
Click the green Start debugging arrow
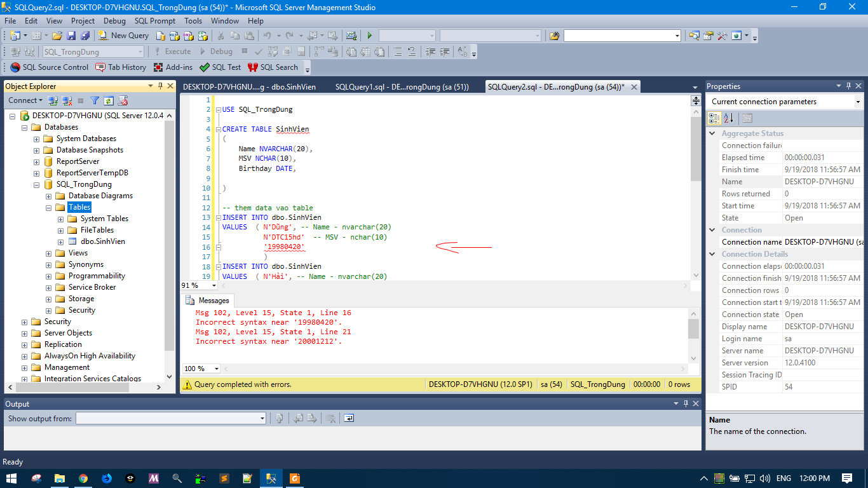(x=369, y=36)
